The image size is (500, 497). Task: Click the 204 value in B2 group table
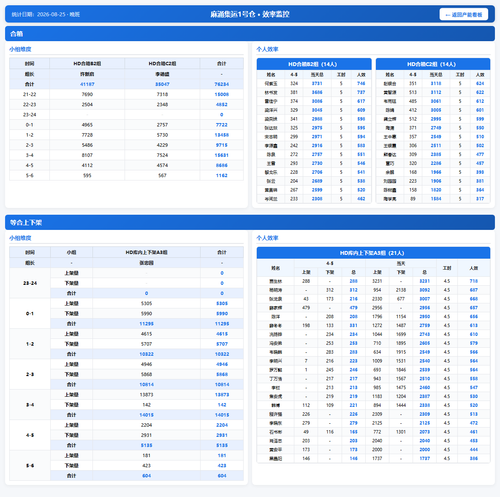coord(294,181)
